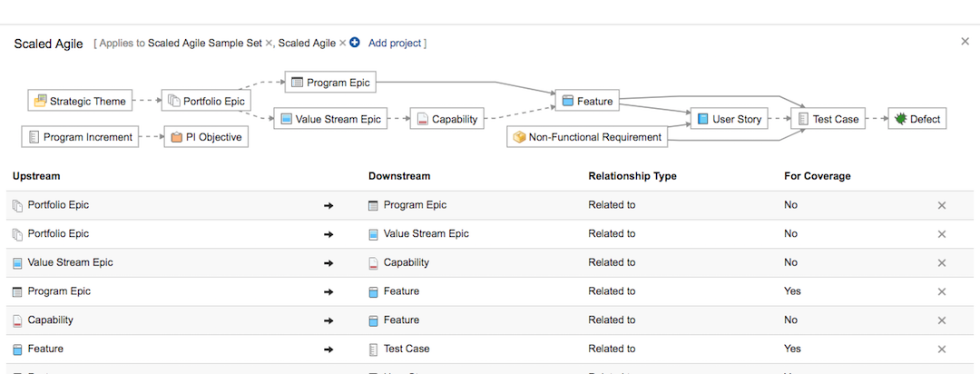Image resolution: width=980 pixels, height=374 pixels.
Task: Select the Strategic Theme diagram node
Action: (81, 101)
